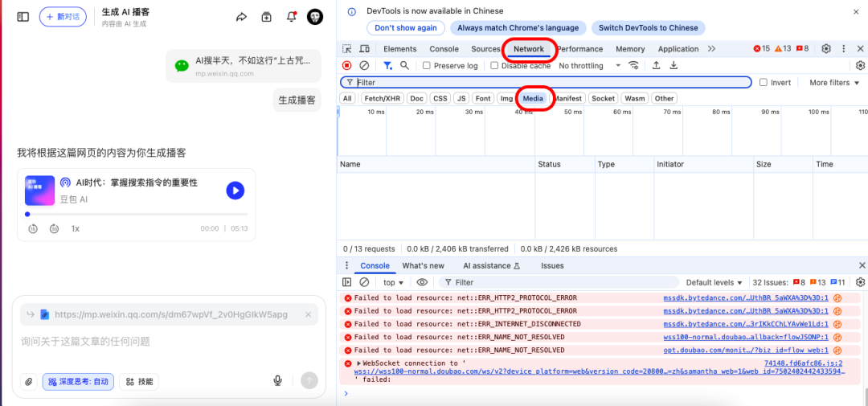Switch to the Performance tab
The width and height of the screenshot is (868, 406).
tap(579, 49)
